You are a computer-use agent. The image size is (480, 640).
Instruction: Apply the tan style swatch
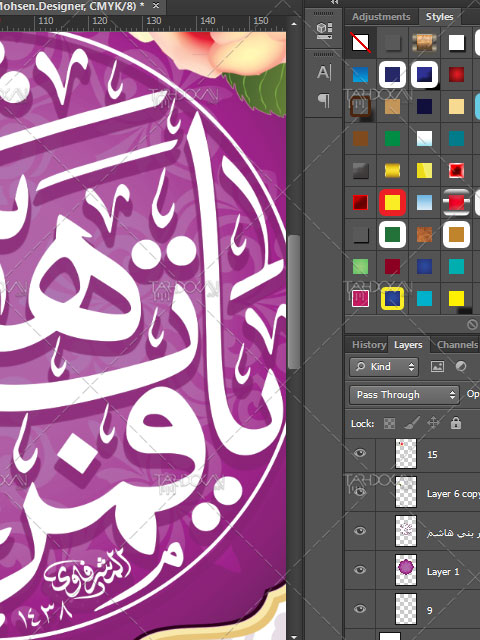pos(392,107)
